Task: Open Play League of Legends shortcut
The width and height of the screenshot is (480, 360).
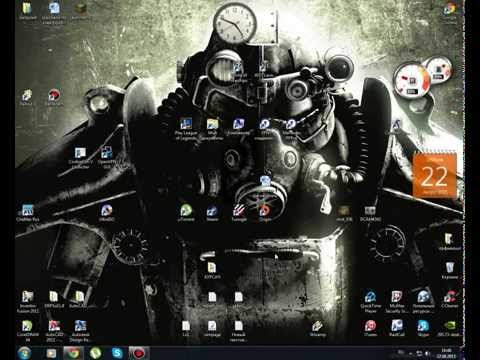Action: 186,129
